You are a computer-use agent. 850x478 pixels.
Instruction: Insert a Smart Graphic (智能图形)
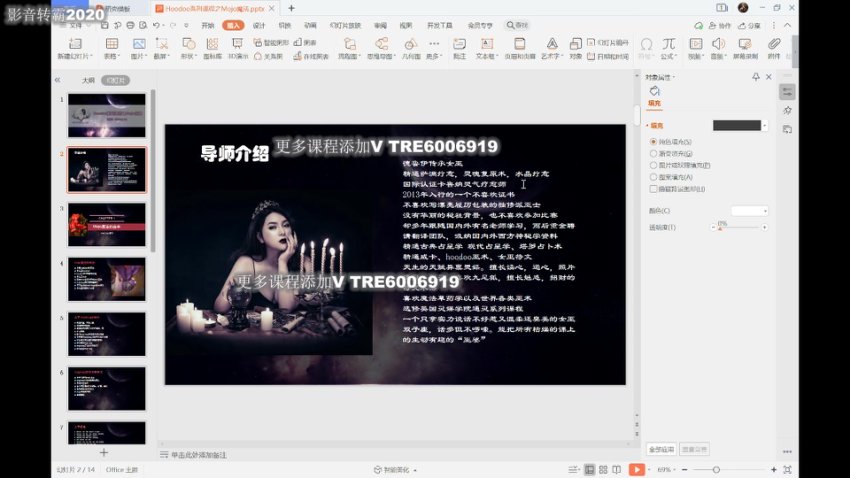click(271, 42)
